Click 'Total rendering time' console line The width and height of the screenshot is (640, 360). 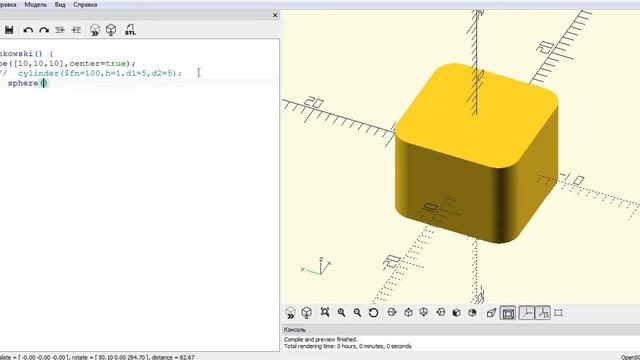[x=347, y=346]
